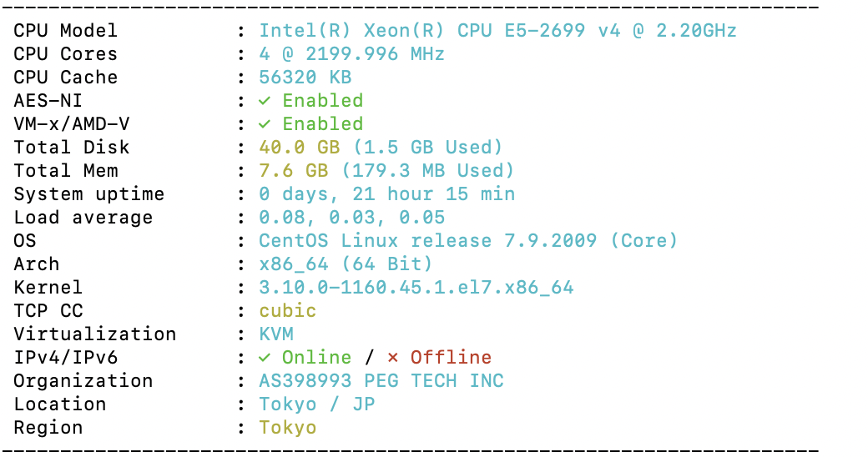Click the VM-x/AMD-V enabled checkmark
Screen dimensions: 868x457
(265, 124)
